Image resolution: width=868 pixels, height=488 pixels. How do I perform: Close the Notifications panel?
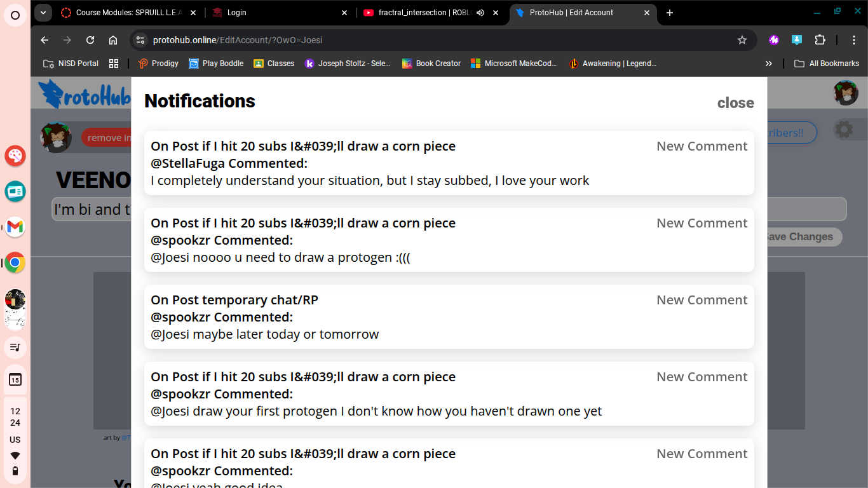click(735, 103)
